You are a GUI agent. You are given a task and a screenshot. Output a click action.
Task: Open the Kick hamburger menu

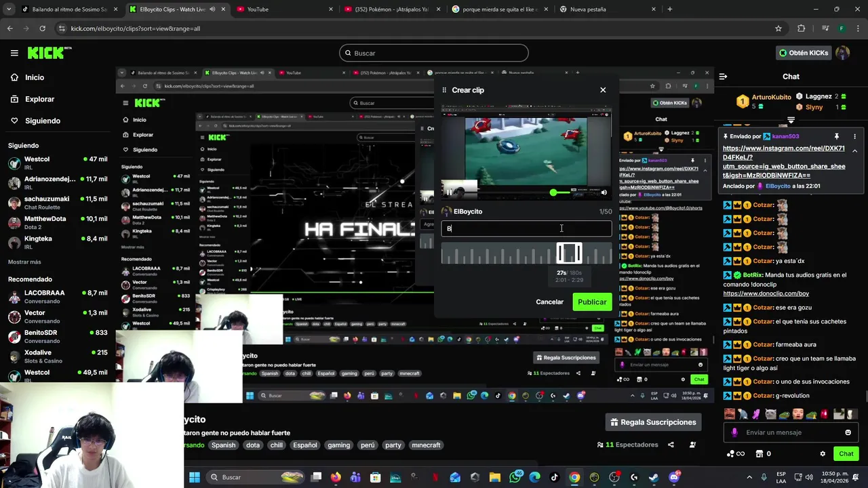pyautogui.click(x=14, y=53)
